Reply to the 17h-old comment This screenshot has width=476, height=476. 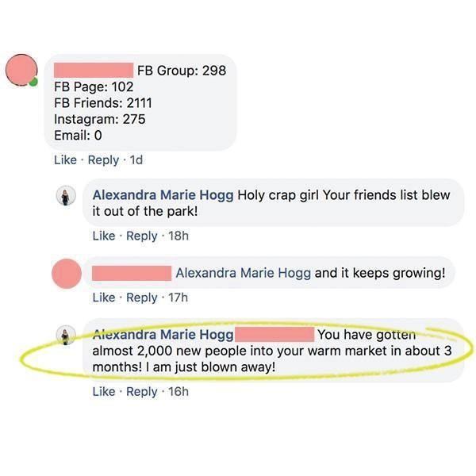[142, 298]
